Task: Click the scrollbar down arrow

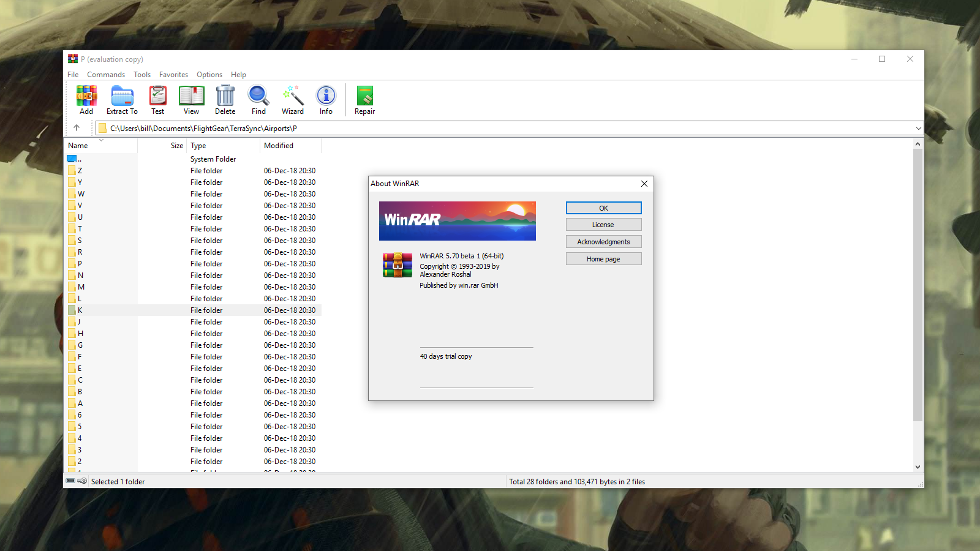Action: 918,467
